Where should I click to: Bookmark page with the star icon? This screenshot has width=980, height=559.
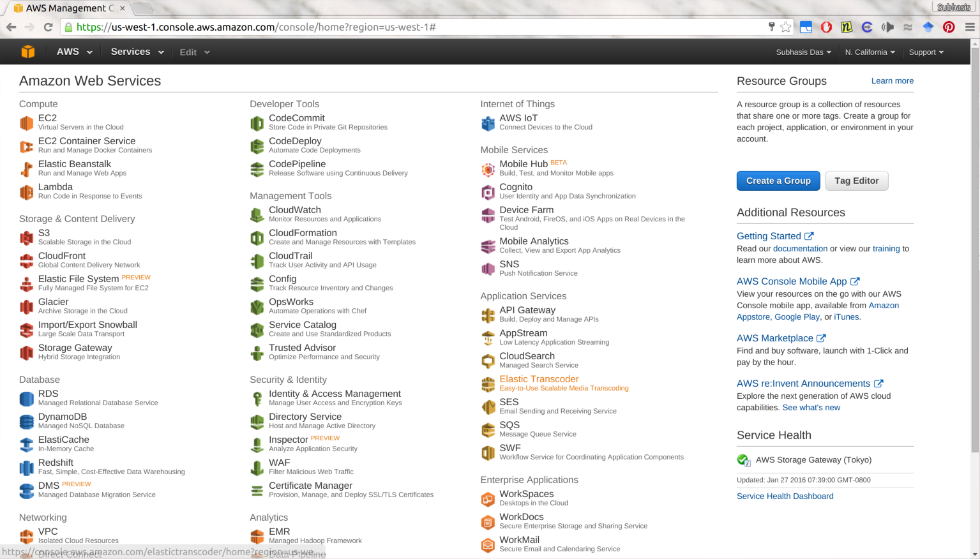click(786, 27)
